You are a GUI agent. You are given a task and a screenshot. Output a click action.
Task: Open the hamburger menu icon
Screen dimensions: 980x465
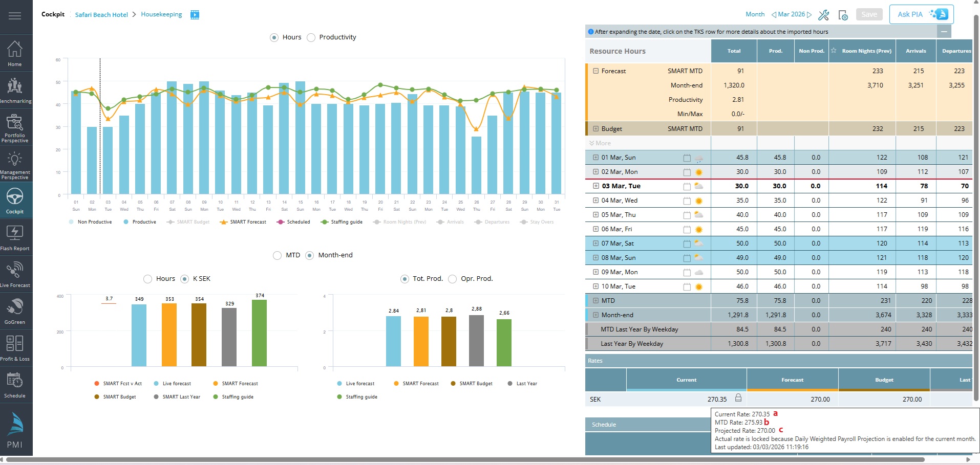(x=15, y=16)
